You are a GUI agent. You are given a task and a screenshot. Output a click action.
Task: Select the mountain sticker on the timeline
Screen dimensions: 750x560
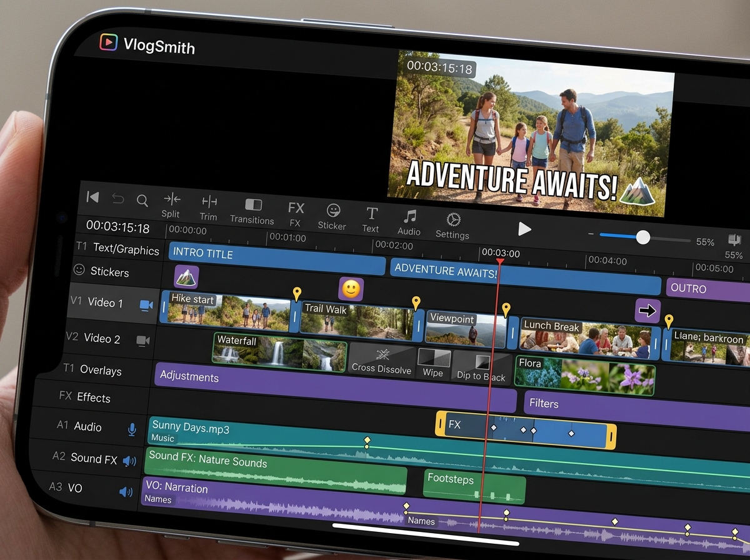[x=186, y=276]
